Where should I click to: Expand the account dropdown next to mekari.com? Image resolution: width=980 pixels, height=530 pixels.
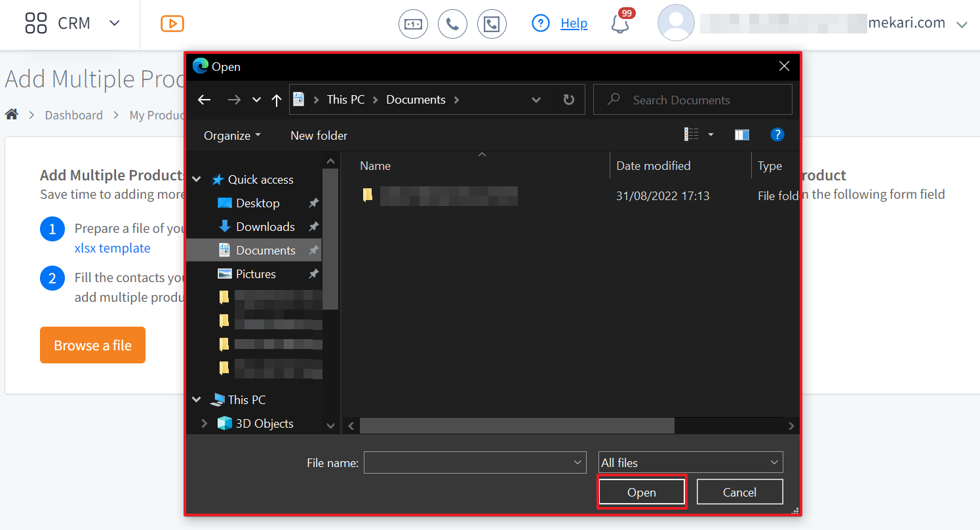point(962,24)
